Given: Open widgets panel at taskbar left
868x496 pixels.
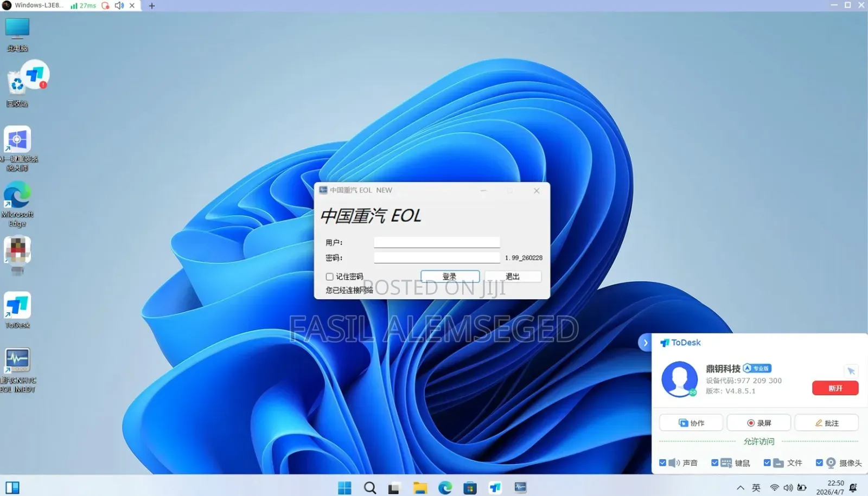Looking at the screenshot, I should tap(12, 488).
